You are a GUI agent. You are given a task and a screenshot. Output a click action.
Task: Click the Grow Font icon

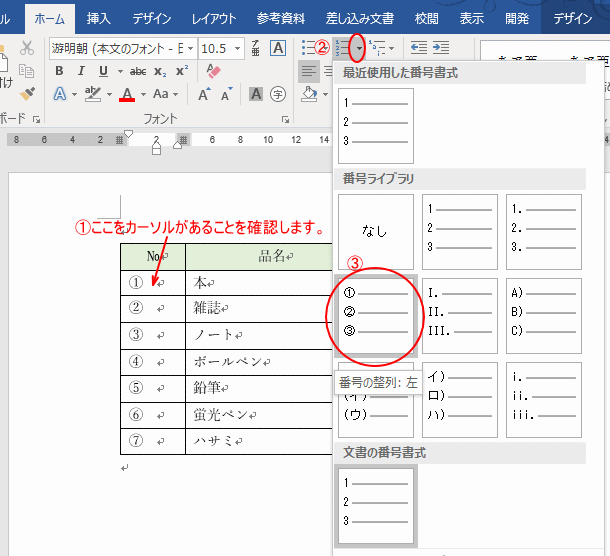[x=204, y=94]
